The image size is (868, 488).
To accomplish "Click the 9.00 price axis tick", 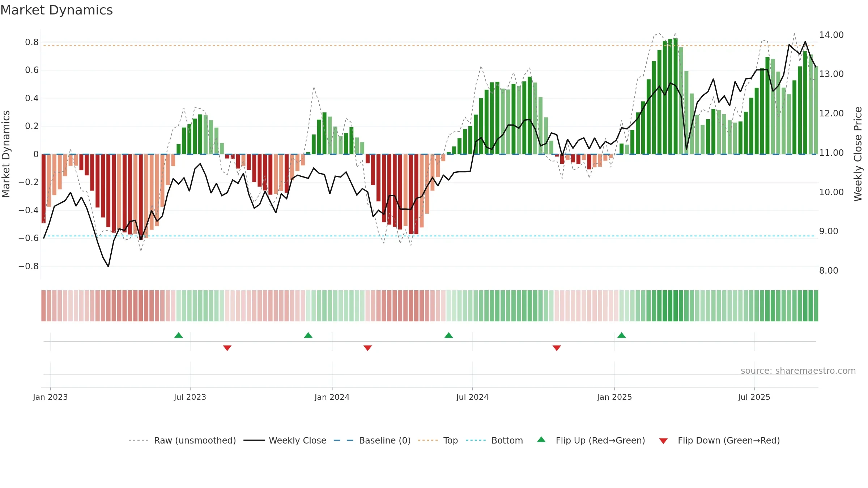I will point(829,231).
